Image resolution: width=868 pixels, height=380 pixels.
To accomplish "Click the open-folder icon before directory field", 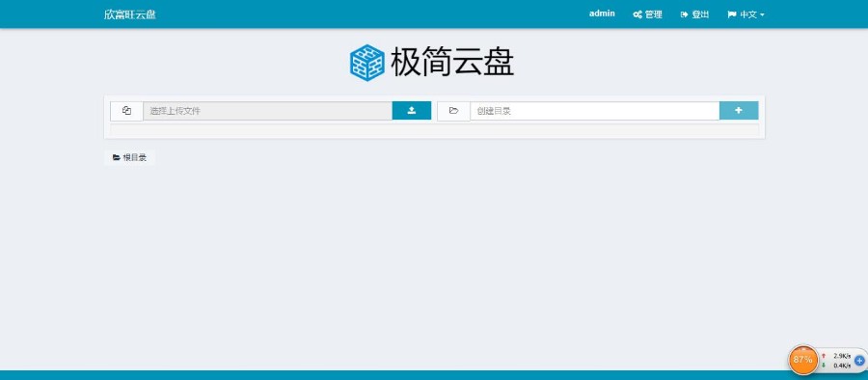I will [x=454, y=111].
